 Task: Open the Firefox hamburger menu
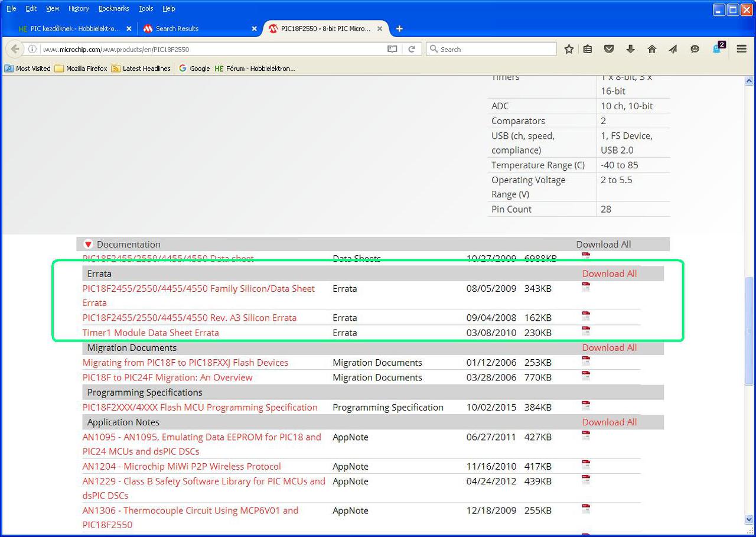[742, 49]
